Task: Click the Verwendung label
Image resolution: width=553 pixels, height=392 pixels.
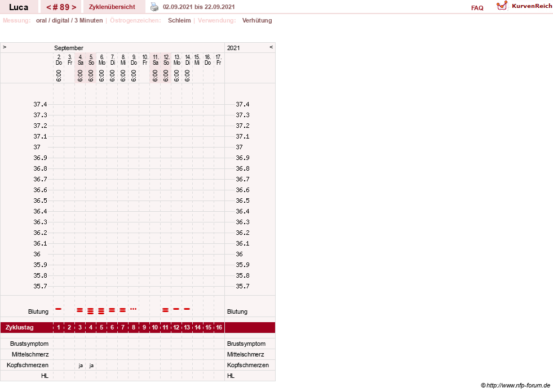Action: pyautogui.click(x=217, y=20)
